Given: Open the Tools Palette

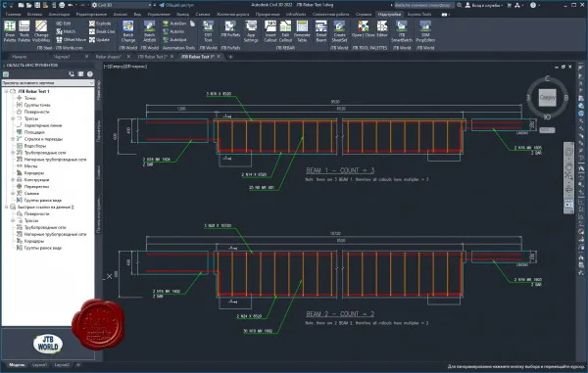Looking at the screenshot, I should click(x=24, y=31).
